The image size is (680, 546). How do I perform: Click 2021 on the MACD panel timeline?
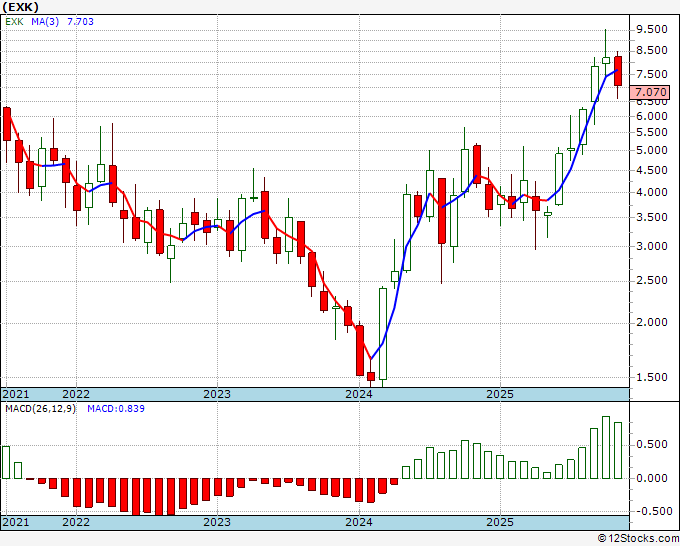point(15,522)
